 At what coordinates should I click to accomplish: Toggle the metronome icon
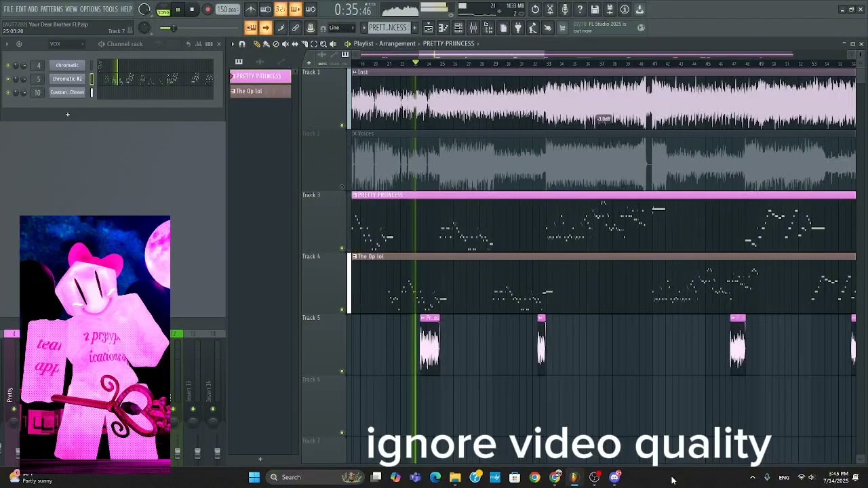(250, 9)
